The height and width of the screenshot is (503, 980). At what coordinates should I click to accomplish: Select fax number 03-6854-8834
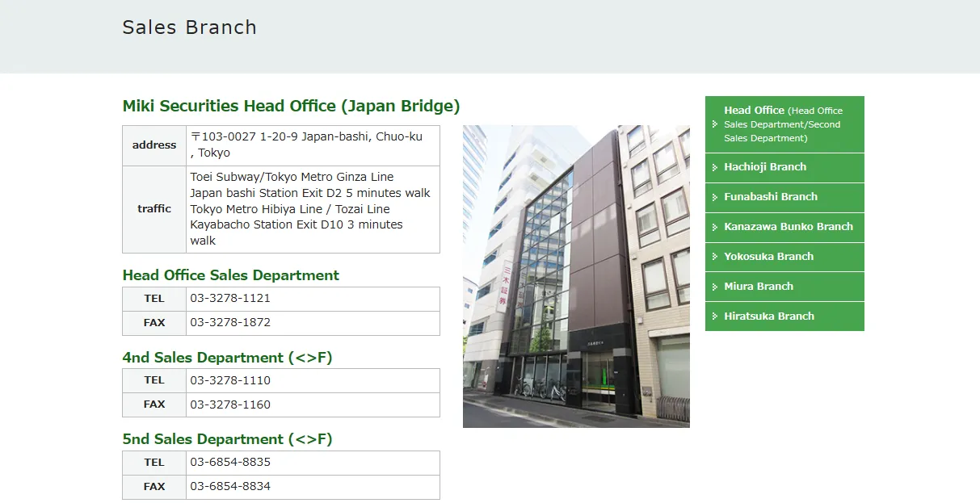tap(230, 487)
